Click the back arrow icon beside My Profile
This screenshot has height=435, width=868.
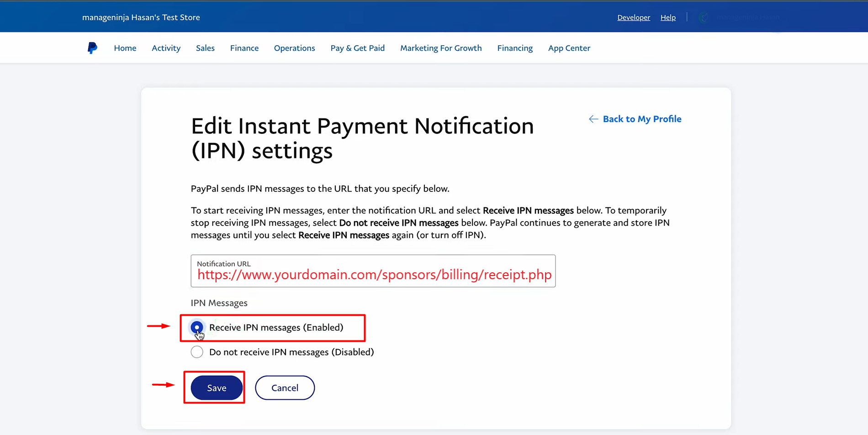coord(593,119)
